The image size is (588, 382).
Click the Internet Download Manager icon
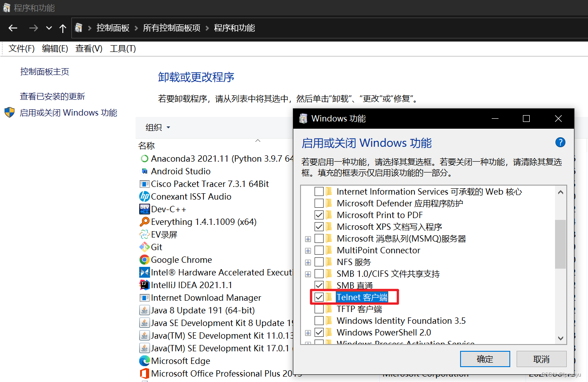[144, 298]
